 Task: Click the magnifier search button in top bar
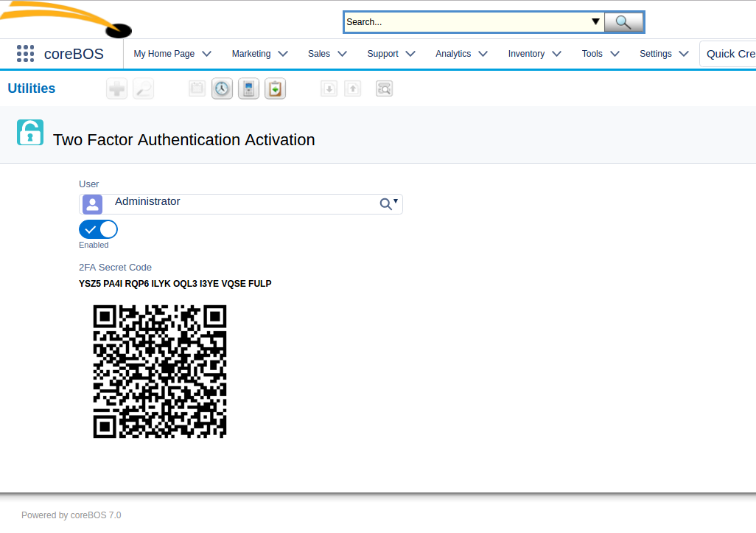623,22
